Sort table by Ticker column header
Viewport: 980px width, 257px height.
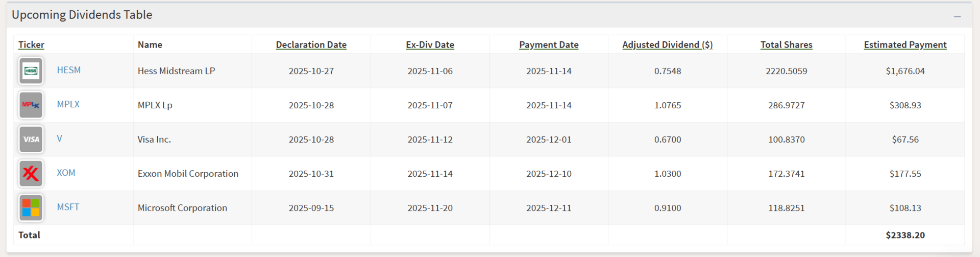31,44
